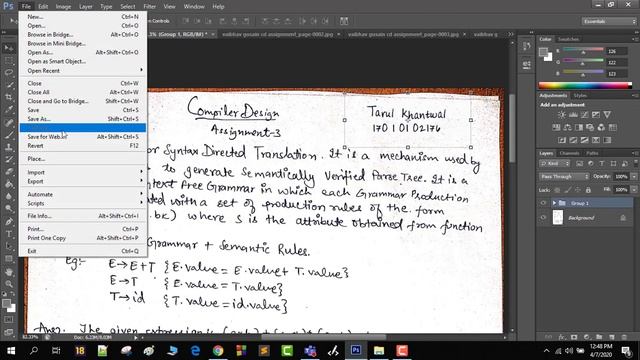Select the Brush tool
640x360 pixels.
[9, 135]
